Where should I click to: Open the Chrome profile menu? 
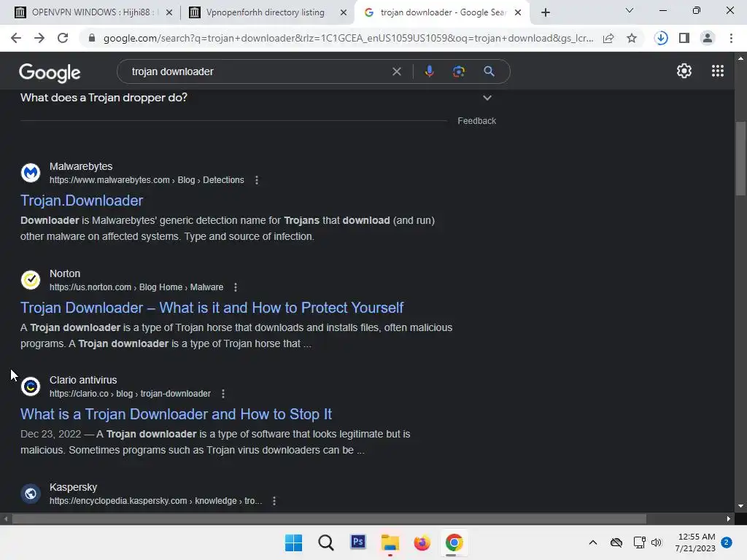point(708,38)
